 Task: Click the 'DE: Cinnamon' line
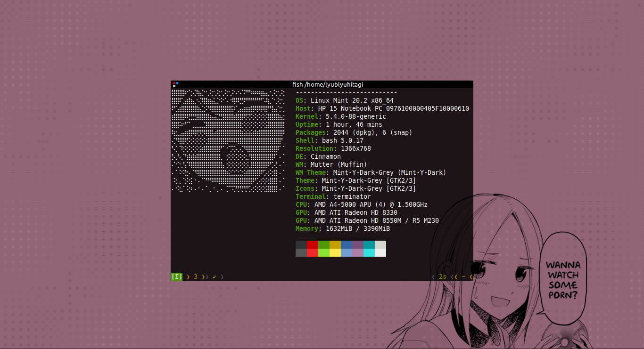(318, 156)
